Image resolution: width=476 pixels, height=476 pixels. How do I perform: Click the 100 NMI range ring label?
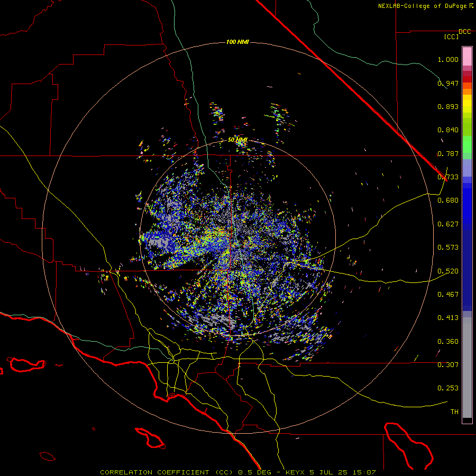tap(237, 42)
